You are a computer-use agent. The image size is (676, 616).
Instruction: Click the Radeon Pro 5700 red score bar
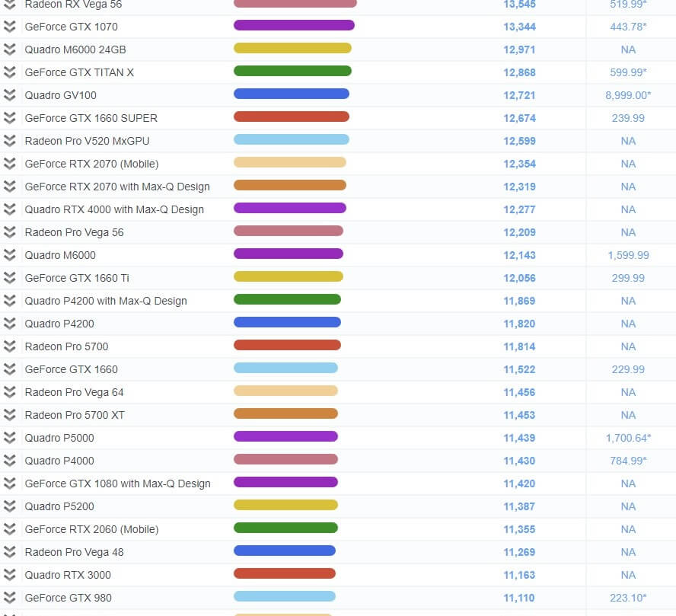point(287,345)
